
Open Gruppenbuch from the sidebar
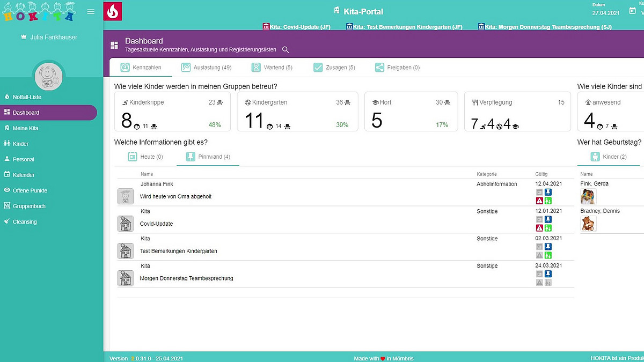[29, 206]
